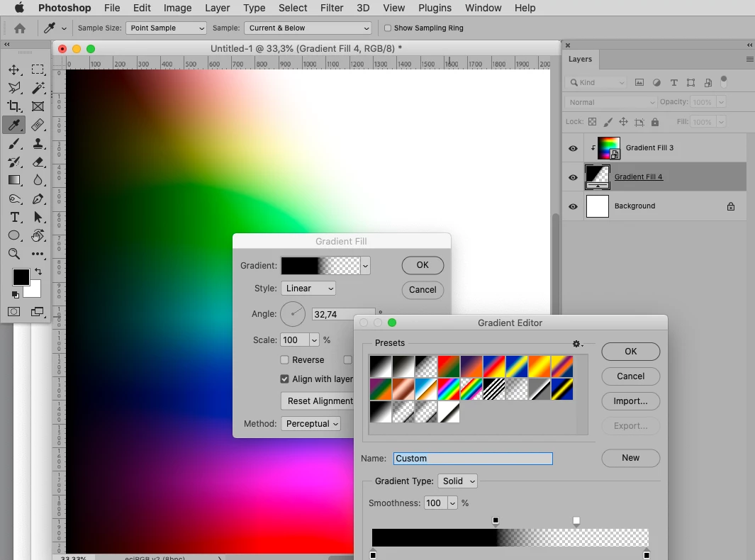
Task: Open the Sample Size dropdown
Action: click(x=166, y=28)
